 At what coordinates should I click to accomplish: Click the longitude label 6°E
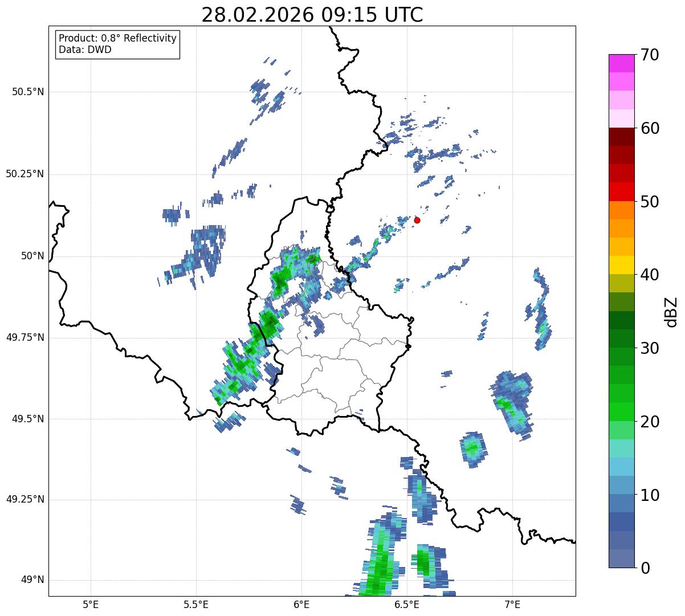click(301, 604)
